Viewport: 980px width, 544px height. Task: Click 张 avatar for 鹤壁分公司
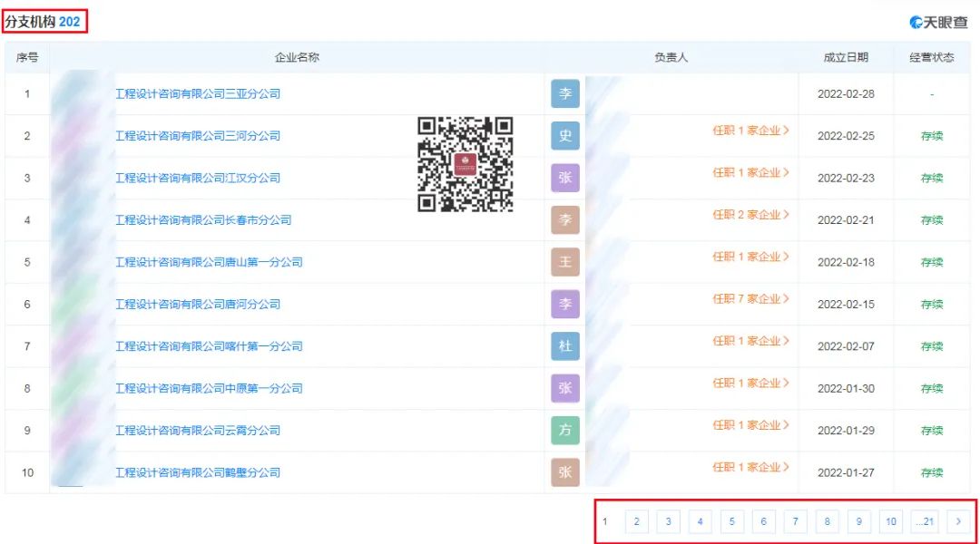pos(564,471)
